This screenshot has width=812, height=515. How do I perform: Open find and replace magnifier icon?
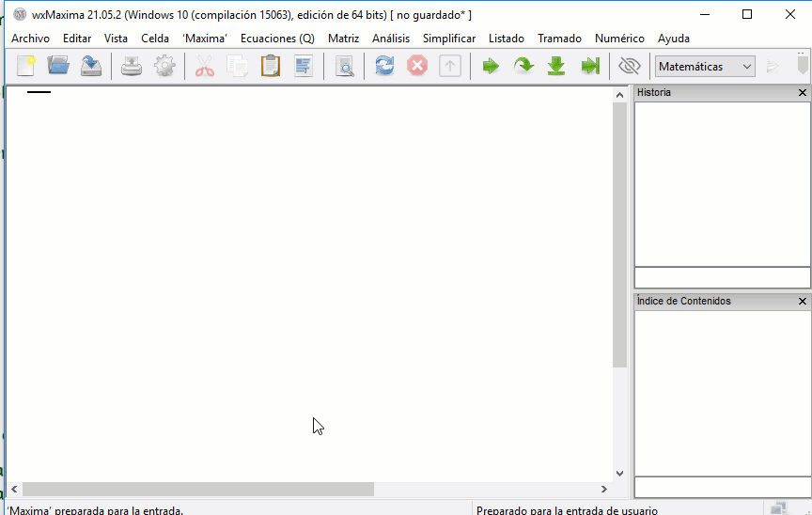pyautogui.click(x=344, y=66)
